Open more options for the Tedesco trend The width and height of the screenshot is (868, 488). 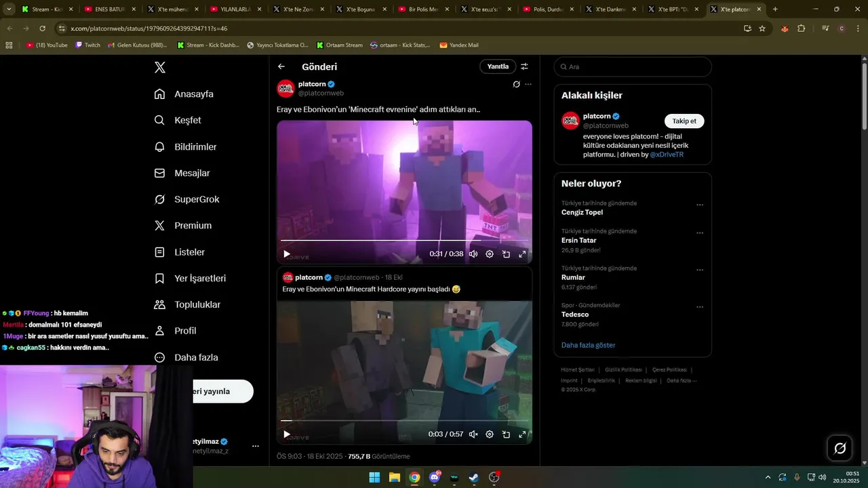[x=700, y=307]
